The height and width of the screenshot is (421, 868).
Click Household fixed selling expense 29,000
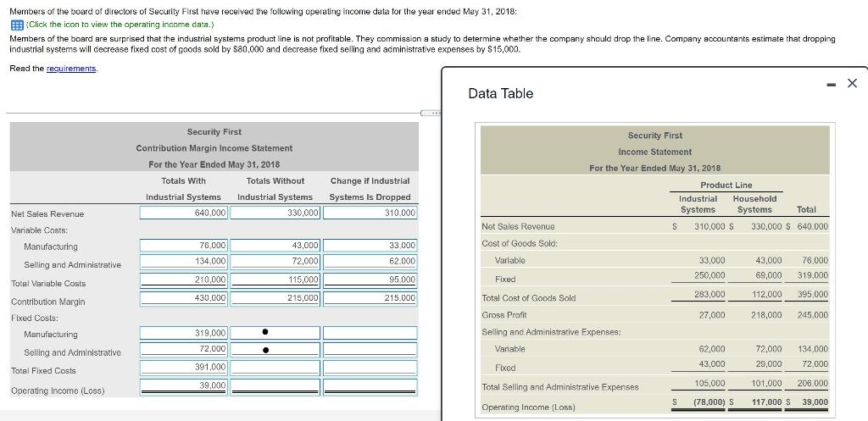[768, 364]
